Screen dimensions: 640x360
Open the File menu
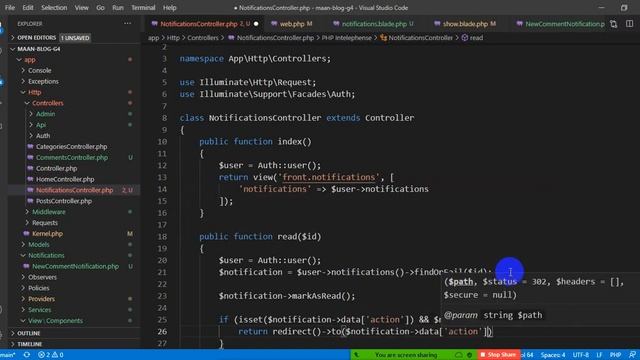[10, 8]
